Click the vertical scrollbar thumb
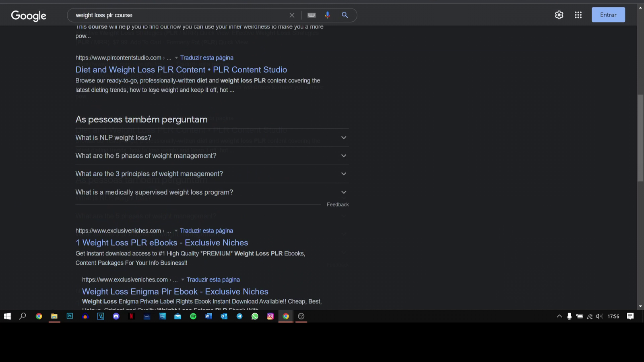The height and width of the screenshot is (362, 644). click(640, 138)
